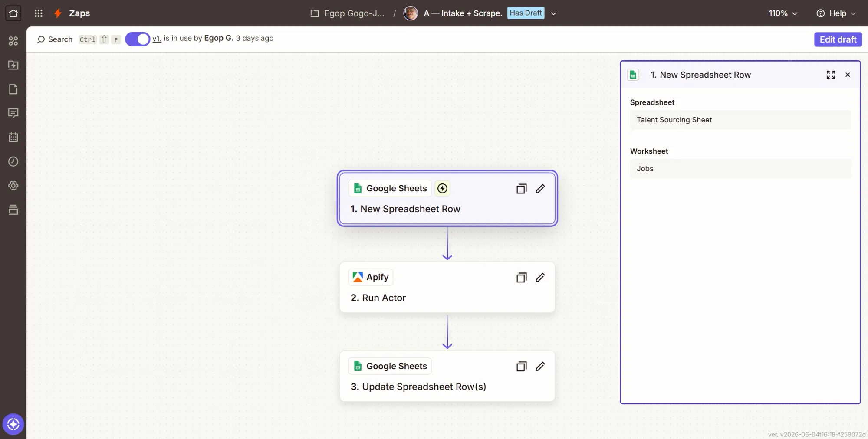Open the settings gear icon in sidebar
The image size is (868, 439).
click(x=13, y=186)
